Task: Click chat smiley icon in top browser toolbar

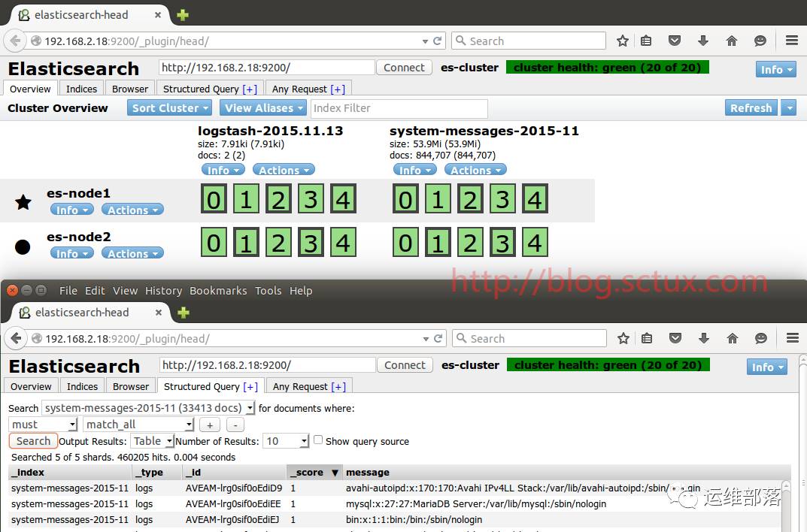Action: pyautogui.click(x=760, y=41)
